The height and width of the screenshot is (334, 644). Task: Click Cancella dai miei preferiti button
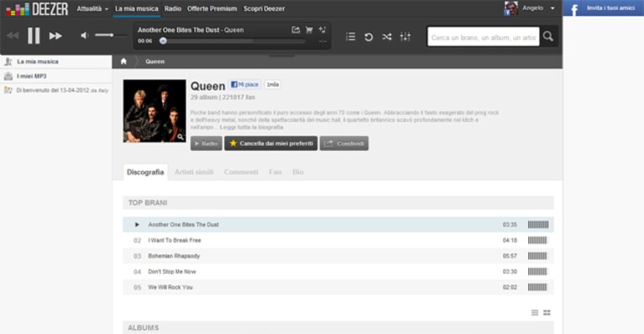(271, 144)
